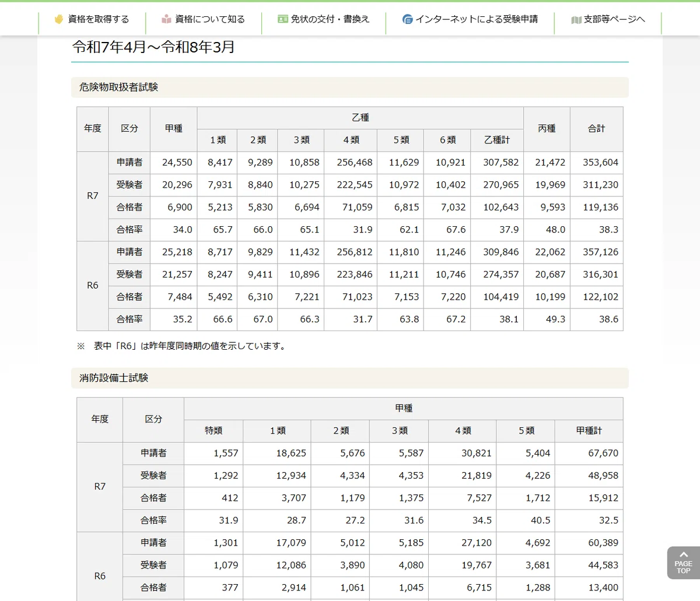700x601 pixels.
Task: Click the 乙種計 column header
Action: pyautogui.click(x=497, y=140)
